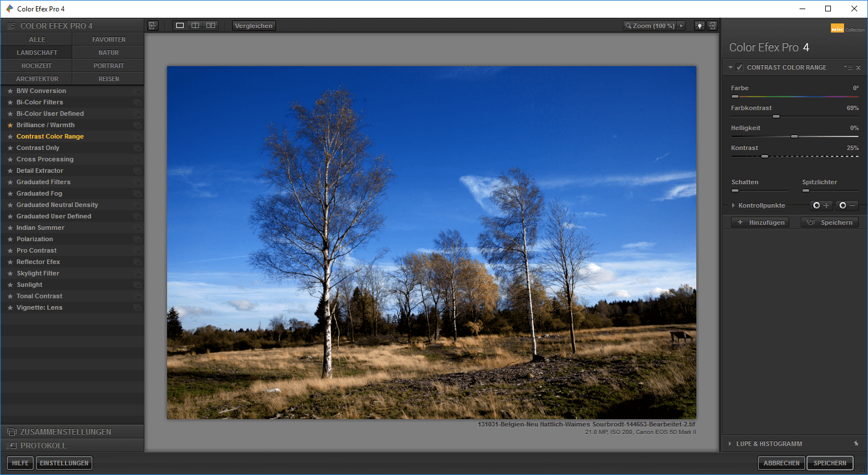This screenshot has height=475, width=868.
Task: Hide the left filter list panel
Action: point(152,26)
